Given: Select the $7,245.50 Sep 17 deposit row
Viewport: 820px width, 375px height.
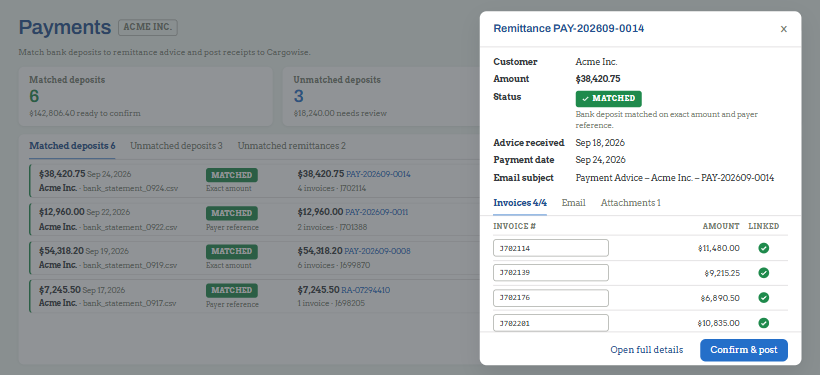Looking at the screenshot, I should (254, 297).
